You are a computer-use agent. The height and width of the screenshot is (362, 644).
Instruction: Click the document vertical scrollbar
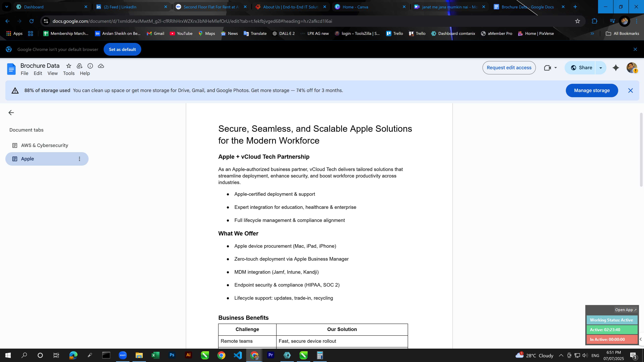[641, 150]
